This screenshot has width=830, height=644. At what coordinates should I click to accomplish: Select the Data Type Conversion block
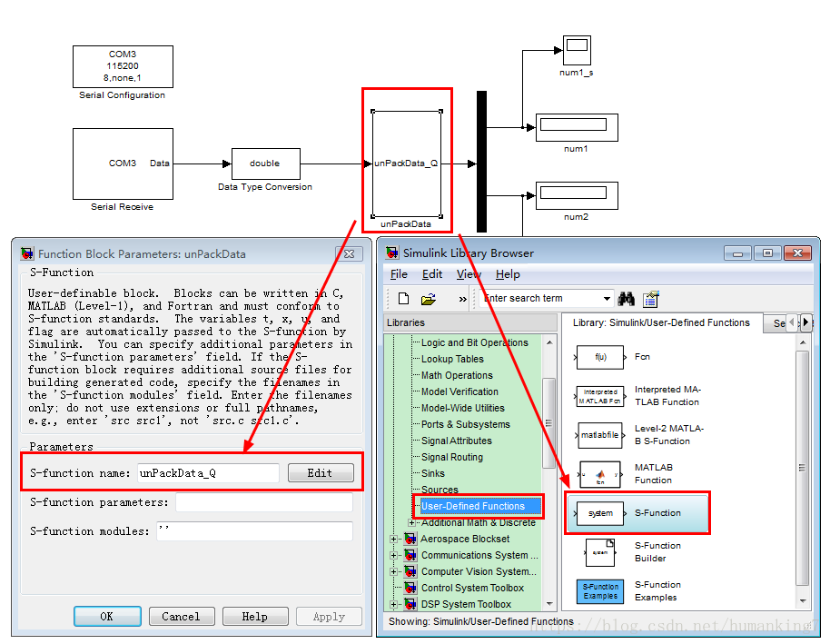266,163
